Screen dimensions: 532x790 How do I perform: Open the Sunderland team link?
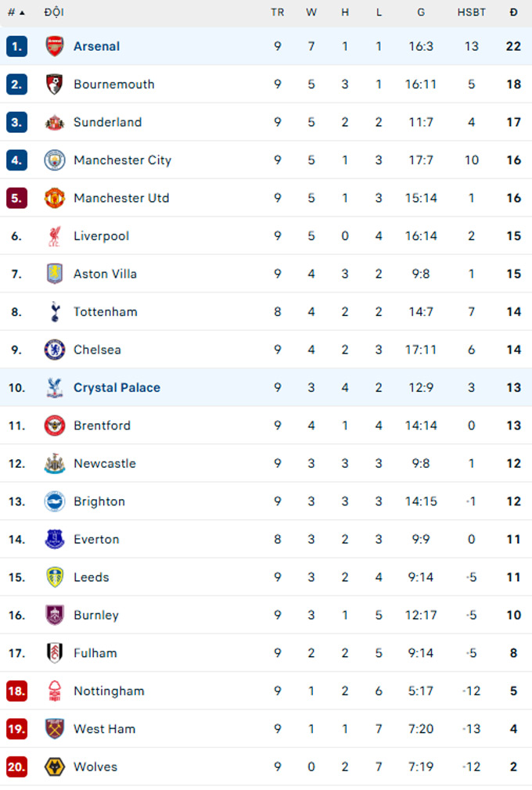tap(107, 122)
